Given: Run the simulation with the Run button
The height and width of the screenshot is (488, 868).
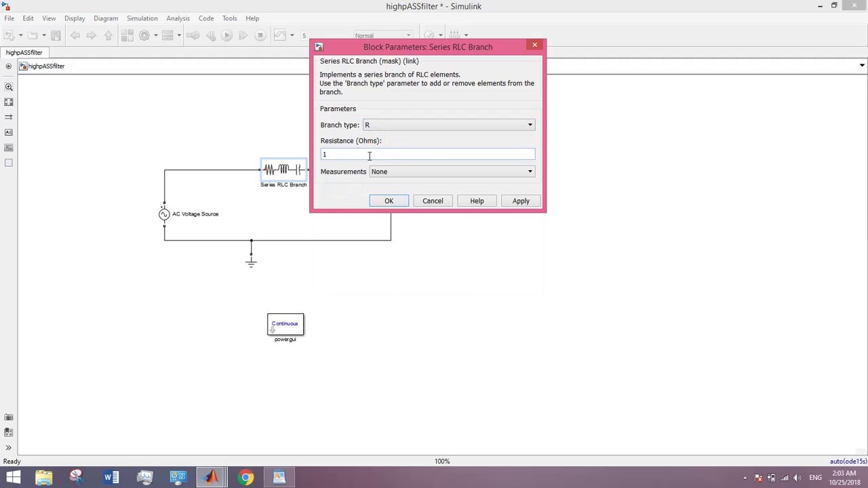Looking at the screenshot, I should 226,35.
